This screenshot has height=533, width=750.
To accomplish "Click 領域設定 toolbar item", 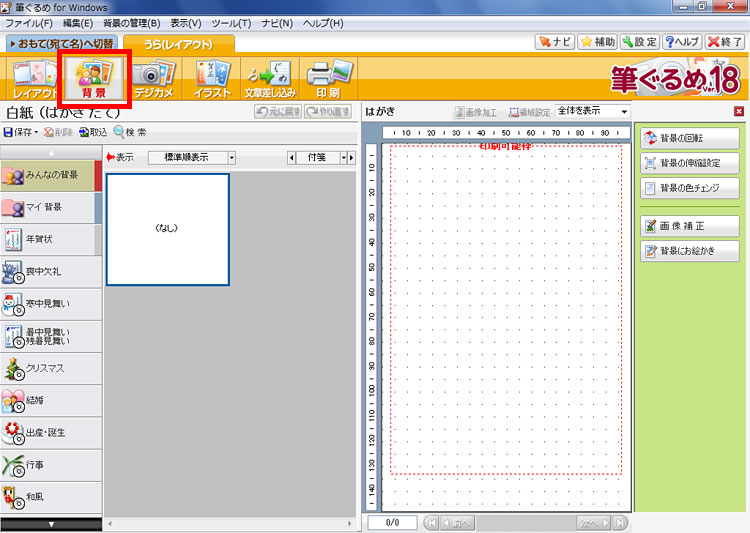I will coord(529,112).
